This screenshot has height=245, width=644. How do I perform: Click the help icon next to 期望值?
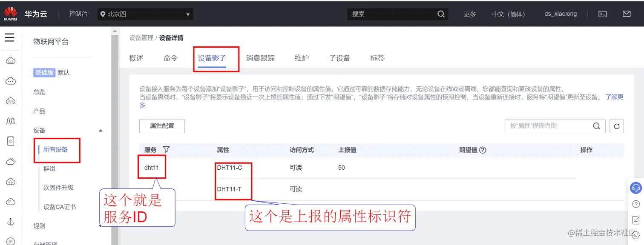483,150
